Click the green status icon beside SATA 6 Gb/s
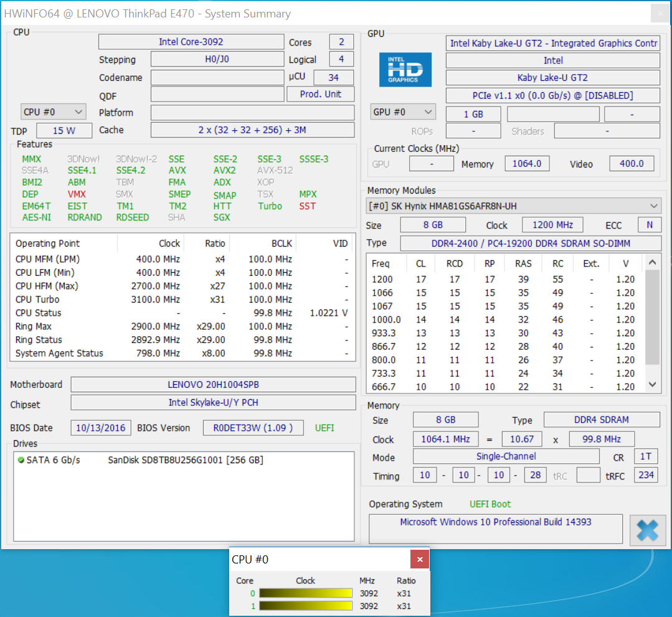The image size is (672, 617). point(21,459)
